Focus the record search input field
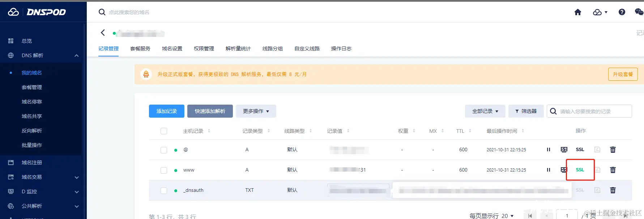 pos(589,111)
